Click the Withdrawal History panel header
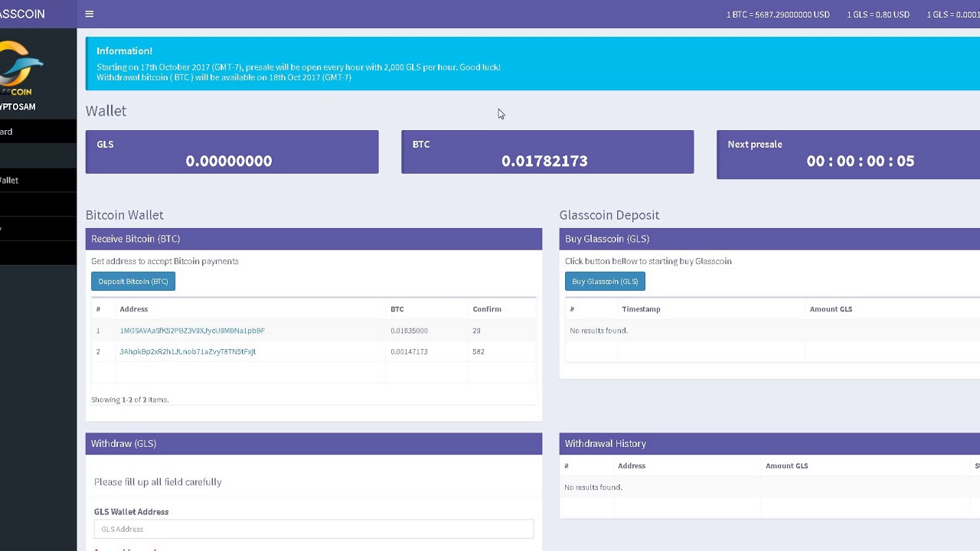The width and height of the screenshot is (980, 551). coord(769,444)
